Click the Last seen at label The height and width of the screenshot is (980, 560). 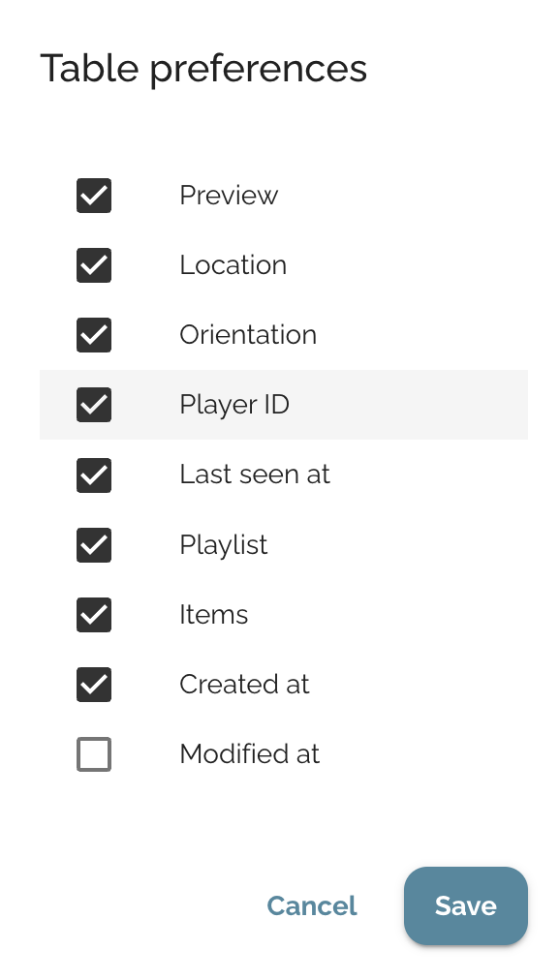(x=255, y=475)
